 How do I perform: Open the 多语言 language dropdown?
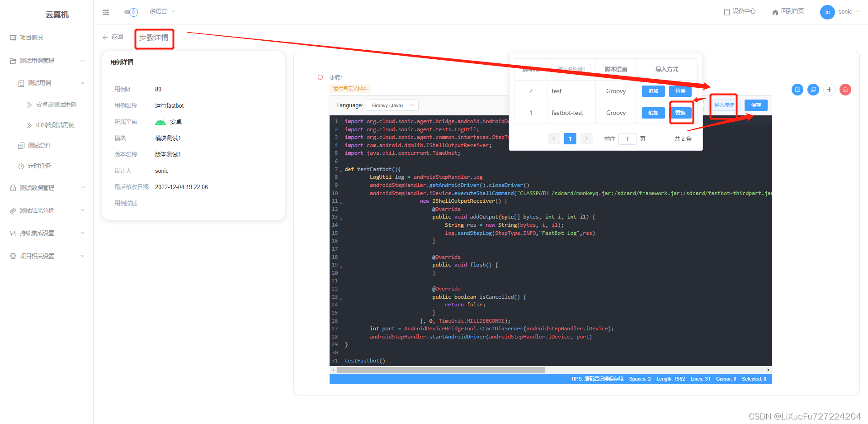(162, 11)
